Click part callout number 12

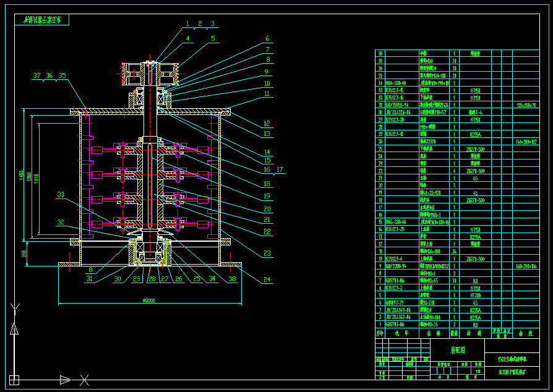(267, 123)
